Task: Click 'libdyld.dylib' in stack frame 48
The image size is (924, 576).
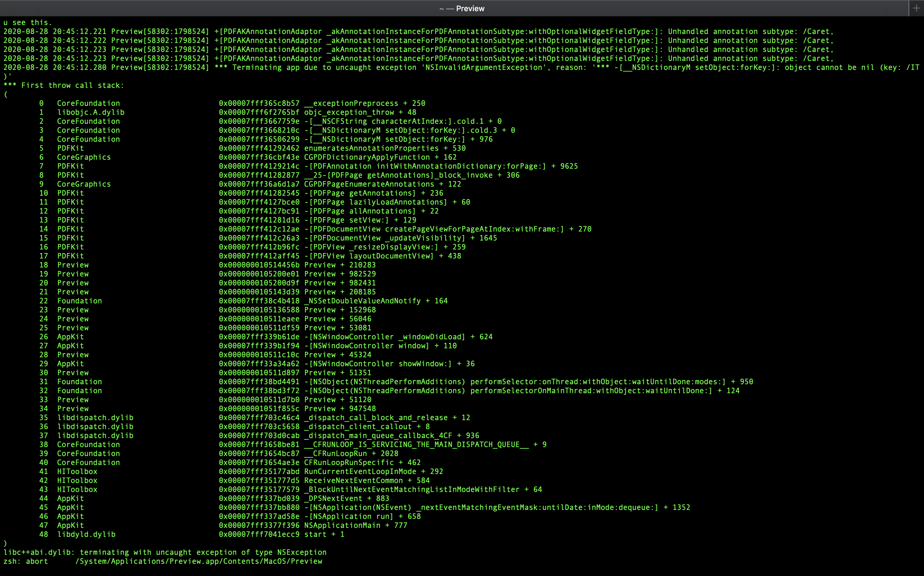Action: 86,535
